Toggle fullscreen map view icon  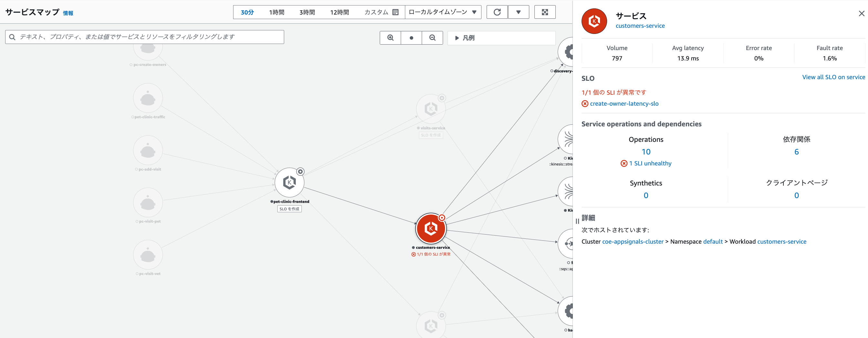[544, 12]
